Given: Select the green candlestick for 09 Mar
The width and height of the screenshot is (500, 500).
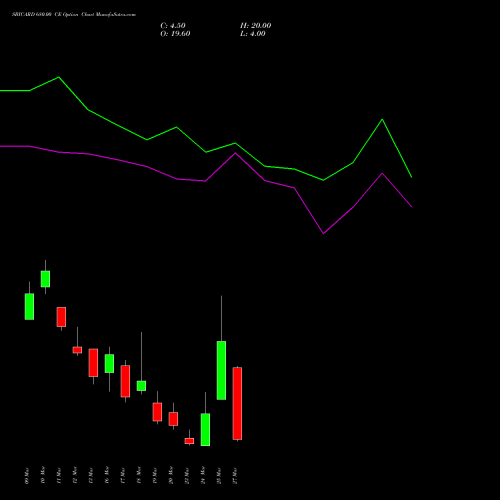Looking at the screenshot, I should (29, 306).
